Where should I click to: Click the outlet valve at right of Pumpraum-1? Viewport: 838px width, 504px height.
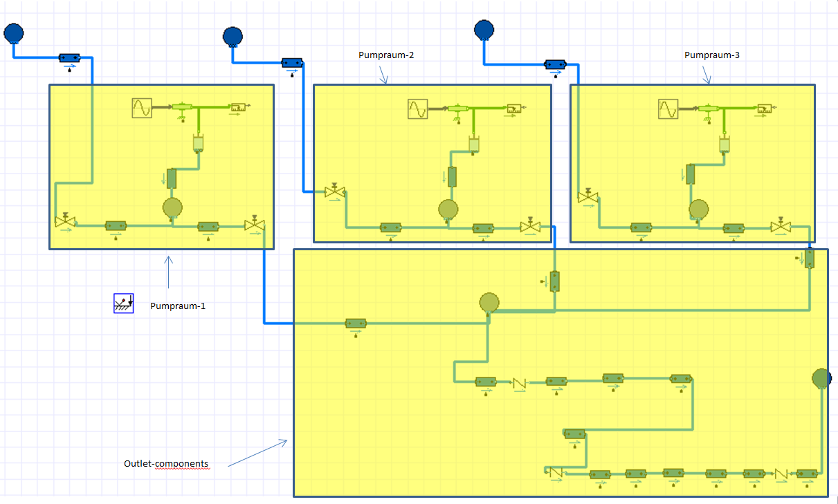point(254,225)
